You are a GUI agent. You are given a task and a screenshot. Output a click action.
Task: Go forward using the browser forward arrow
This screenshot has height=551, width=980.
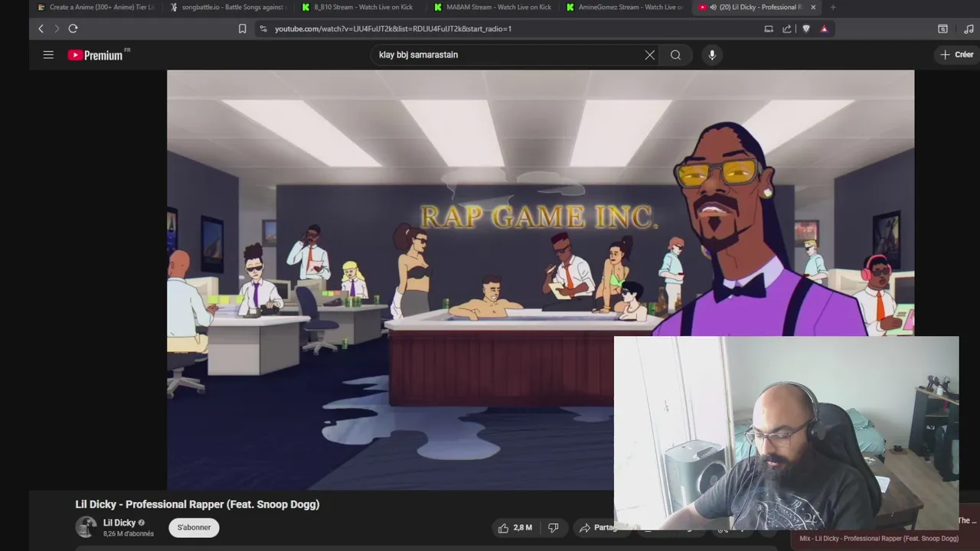click(57, 28)
